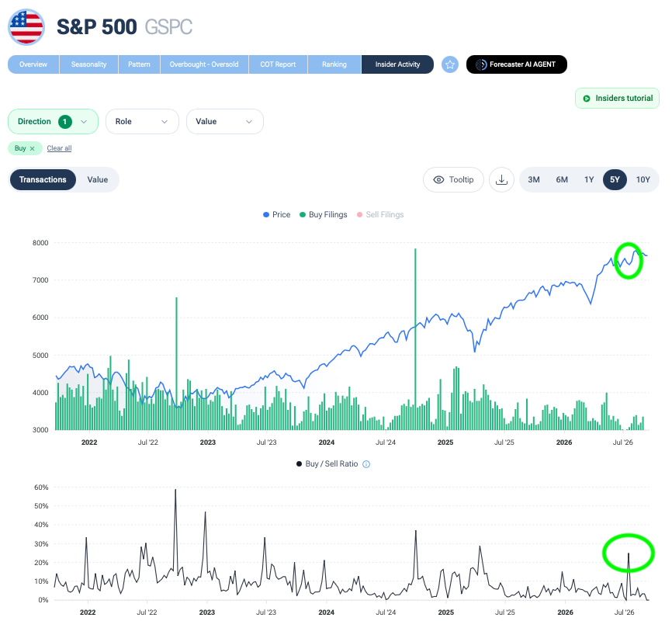Open the Forecaster AI AGENT

pos(517,64)
